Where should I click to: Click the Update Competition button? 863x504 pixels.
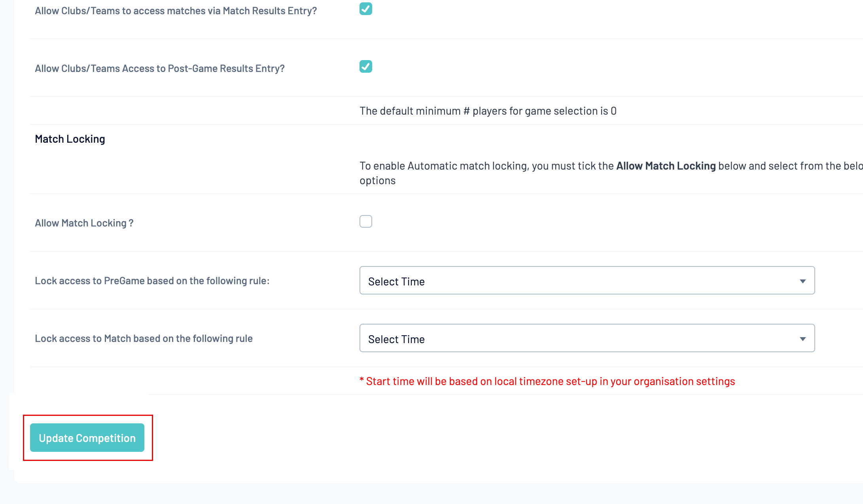(87, 438)
